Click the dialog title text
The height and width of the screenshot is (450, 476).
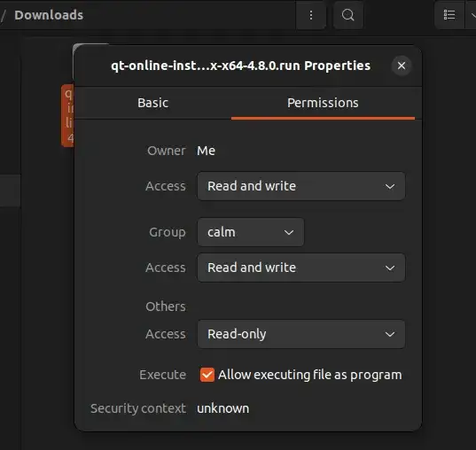click(x=241, y=66)
